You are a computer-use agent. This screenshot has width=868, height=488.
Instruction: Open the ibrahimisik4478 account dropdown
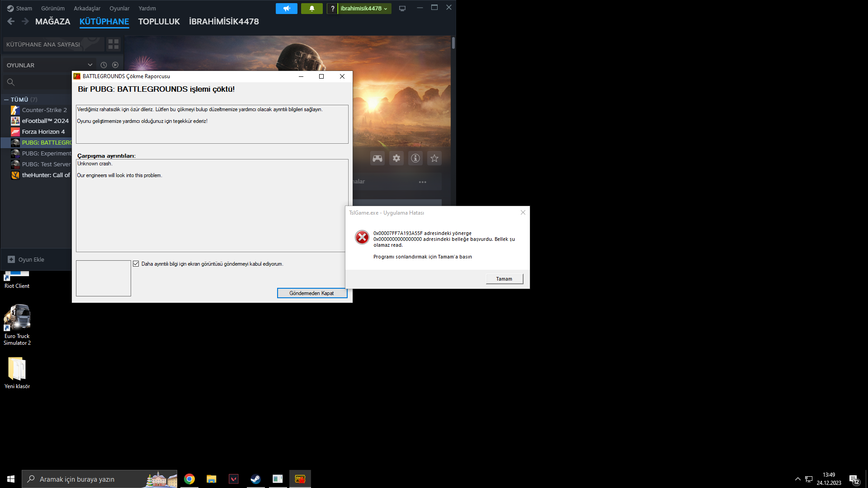pos(364,9)
